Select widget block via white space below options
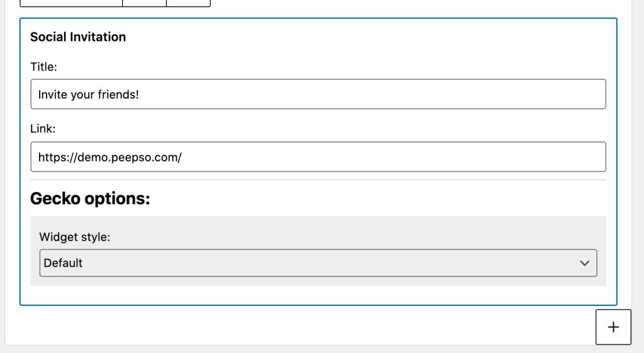The width and height of the screenshot is (644, 353). [x=318, y=295]
